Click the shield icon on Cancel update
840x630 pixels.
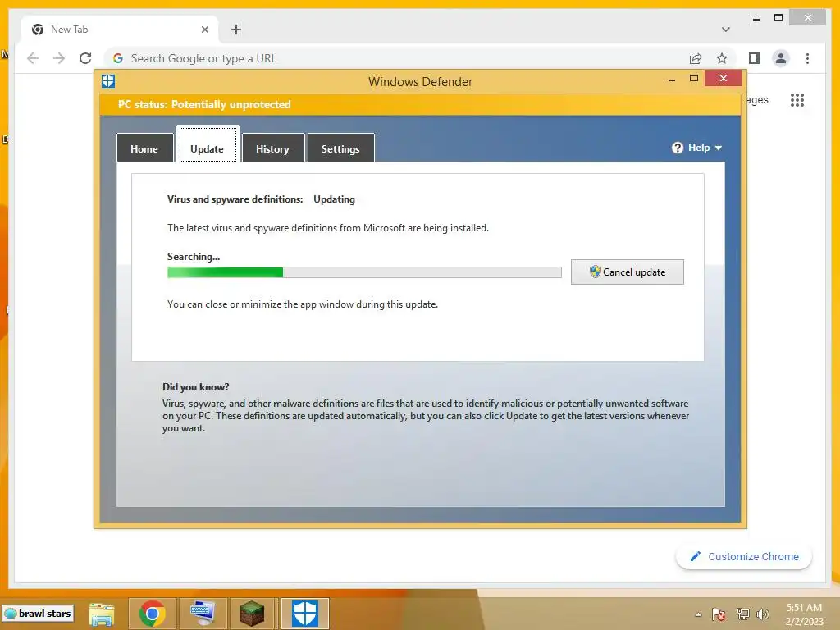coord(595,272)
